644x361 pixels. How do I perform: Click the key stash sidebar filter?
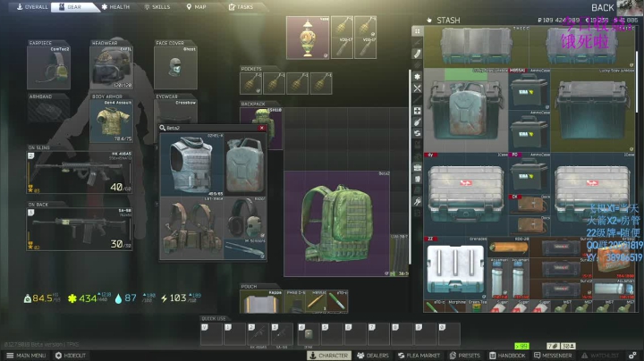[x=418, y=201]
